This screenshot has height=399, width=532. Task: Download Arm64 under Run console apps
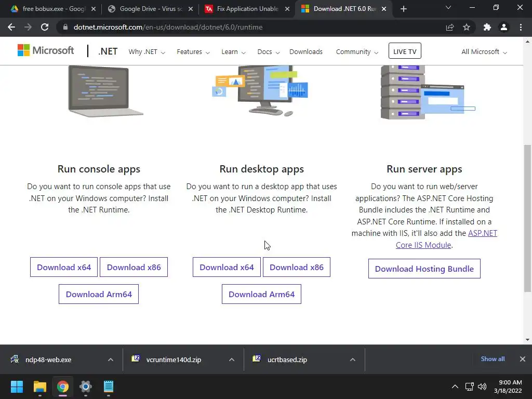pyautogui.click(x=99, y=294)
